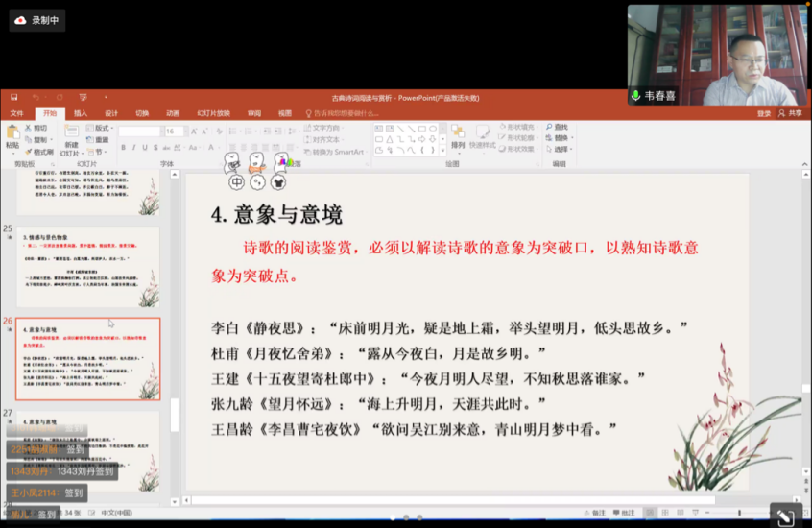Click the Share (共享) button

tap(790, 113)
